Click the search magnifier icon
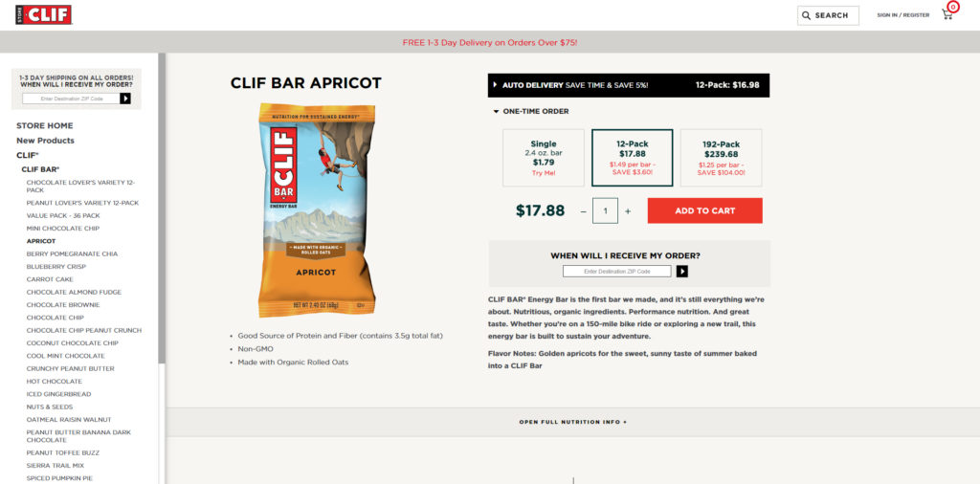The height and width of the screenshot is (484, 980). tap(807, 15)
